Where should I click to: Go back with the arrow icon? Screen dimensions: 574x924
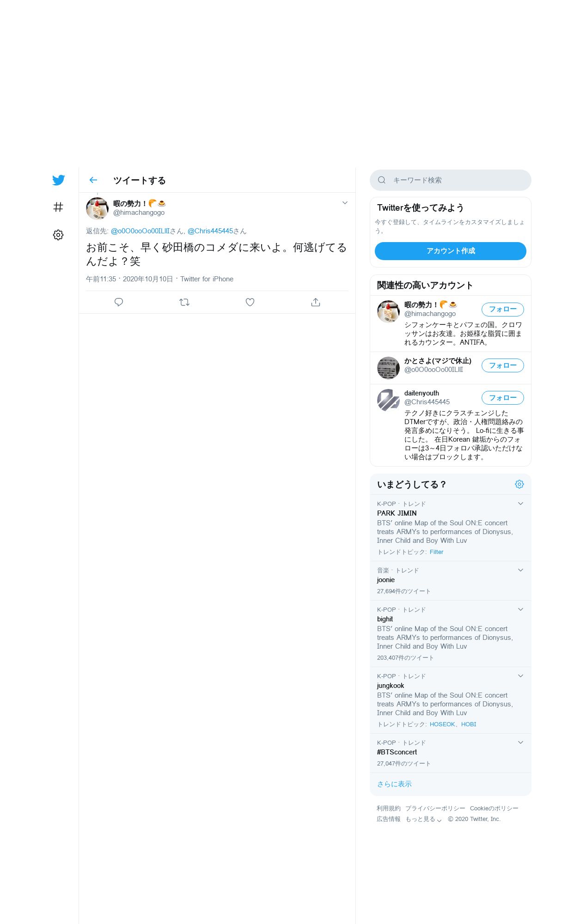point(93,180)
